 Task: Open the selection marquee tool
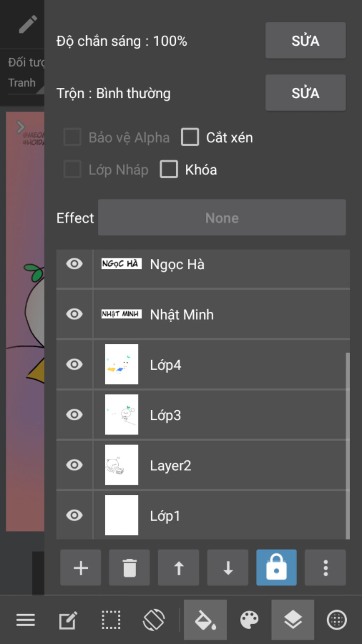click(x=111, y=620)
